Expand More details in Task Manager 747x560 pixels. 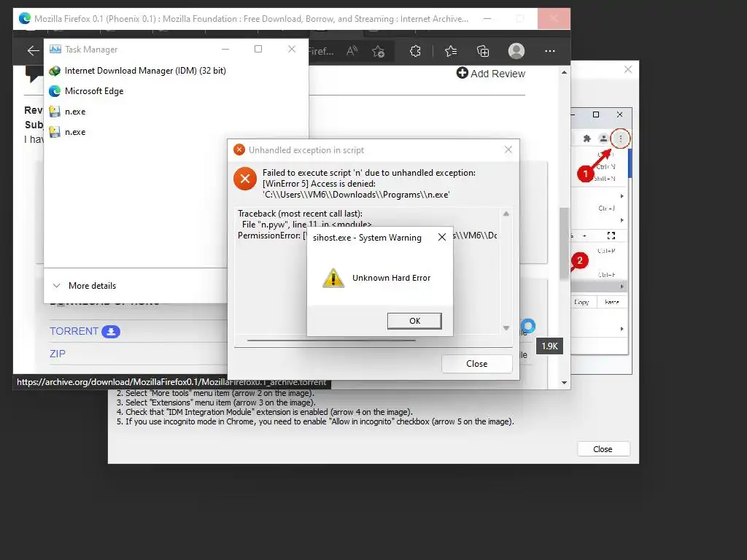(x=85, y=286)
